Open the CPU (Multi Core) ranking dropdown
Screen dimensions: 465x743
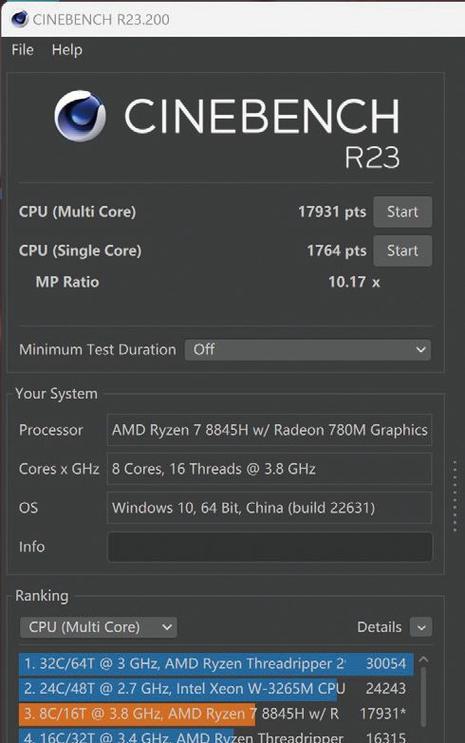click(99, 627)
